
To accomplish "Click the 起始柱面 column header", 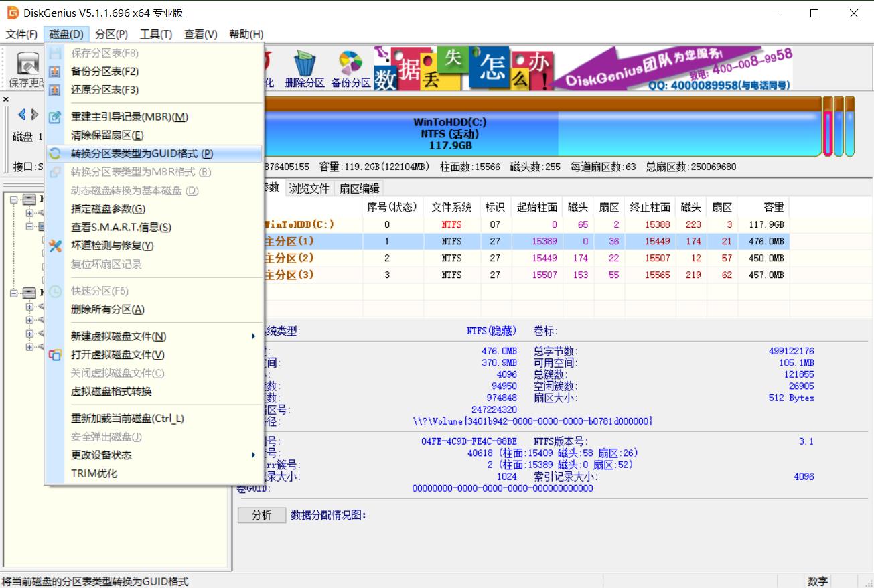I will [537, 207].
